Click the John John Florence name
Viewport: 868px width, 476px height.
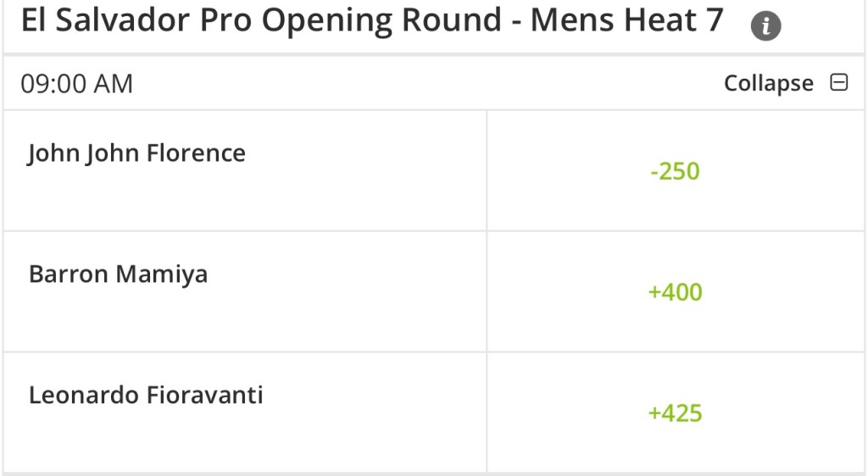pos(136,153)
